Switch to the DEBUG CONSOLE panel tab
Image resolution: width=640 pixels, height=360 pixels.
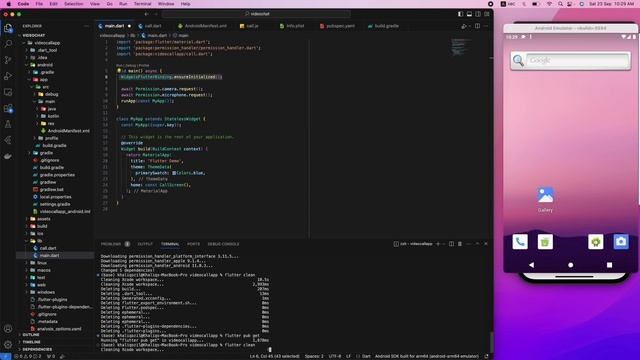tap(223, 244)
